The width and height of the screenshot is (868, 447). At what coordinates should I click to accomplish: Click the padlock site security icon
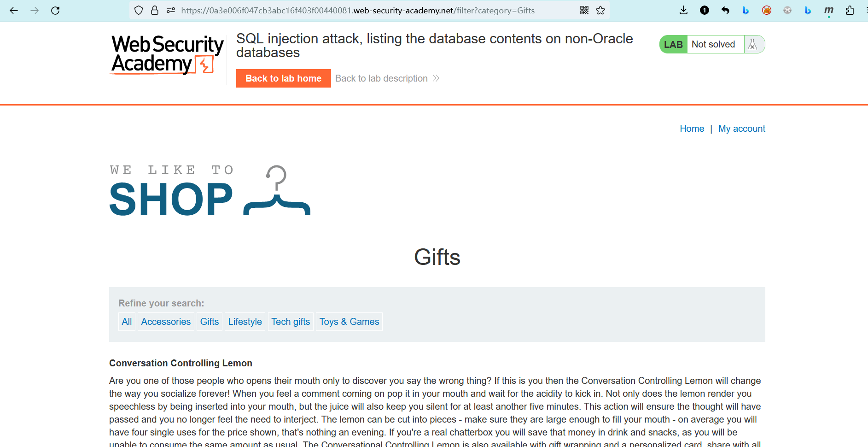(155, 11)
